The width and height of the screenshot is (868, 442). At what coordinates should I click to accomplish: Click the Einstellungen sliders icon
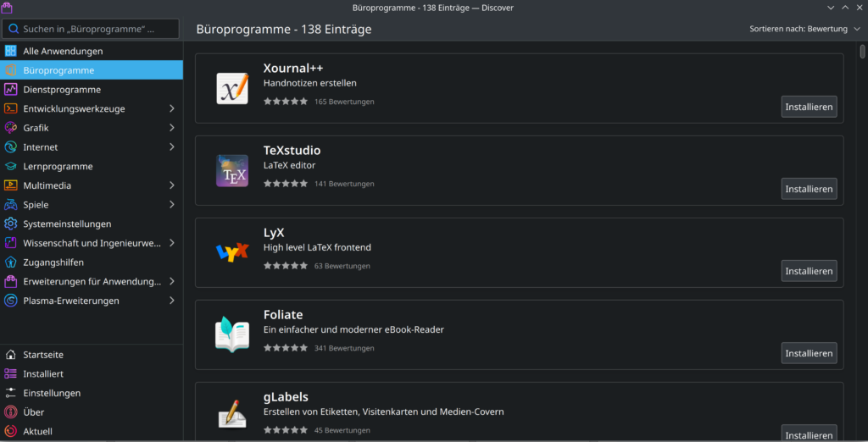point(10,393)
